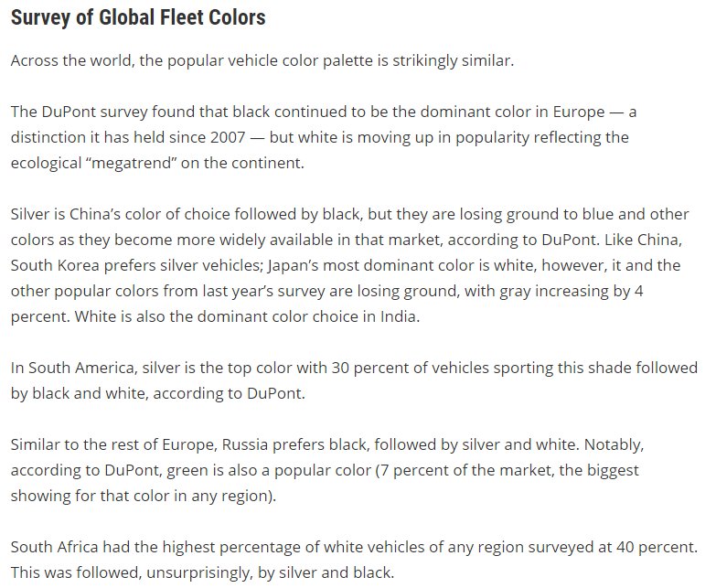The width and height of the screenshot is (716, 588).
Task: Click the line starting "Silver is China's color"
Action: point(350,214)
